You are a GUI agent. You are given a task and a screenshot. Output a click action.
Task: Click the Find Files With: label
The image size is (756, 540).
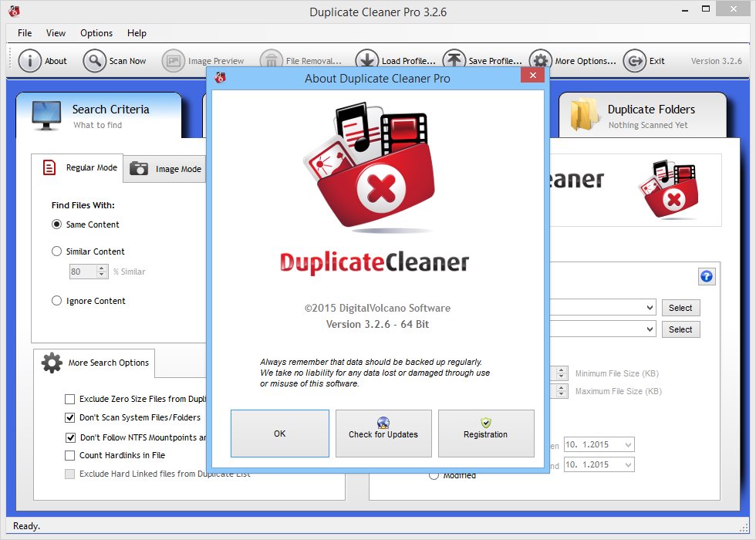[x=83, y=205]
